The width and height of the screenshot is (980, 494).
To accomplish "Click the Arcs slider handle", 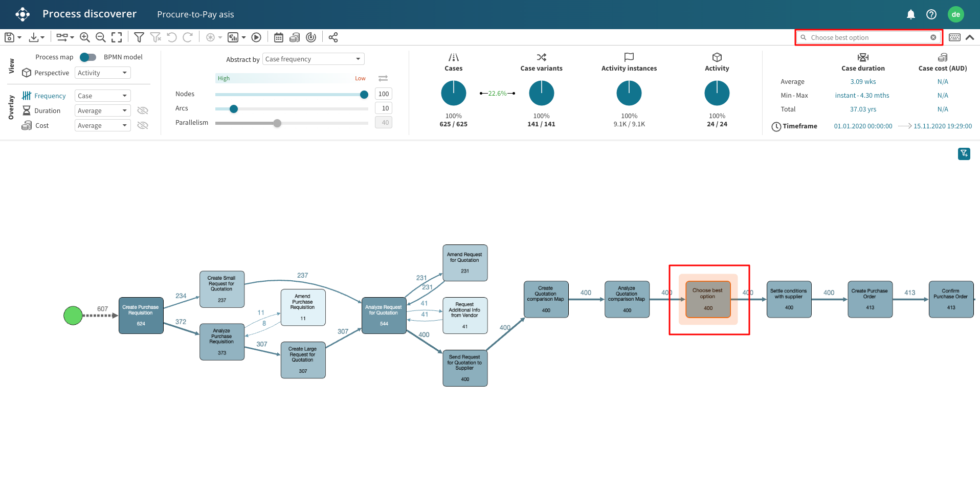I will (x=234, y=109).
